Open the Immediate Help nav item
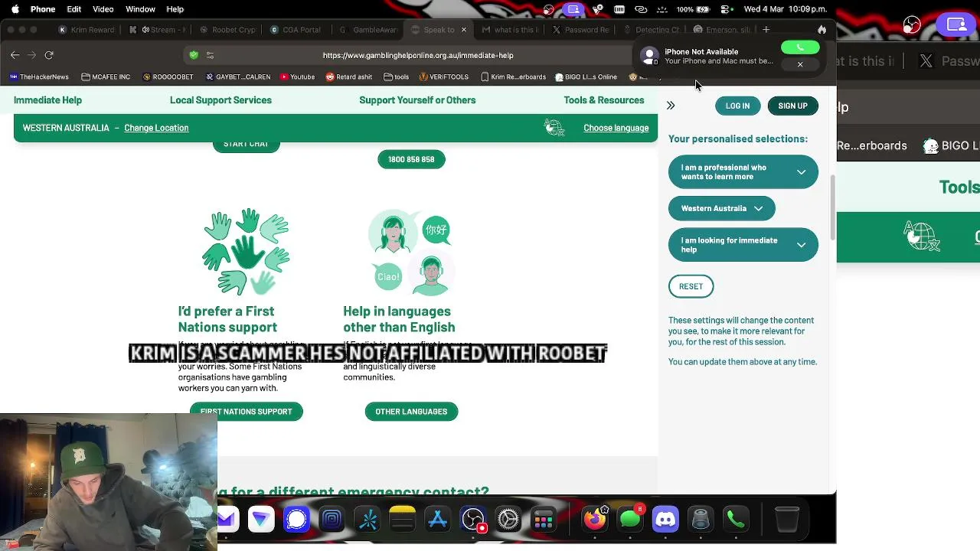The image size is (980, 551). [x=47, y=100]
